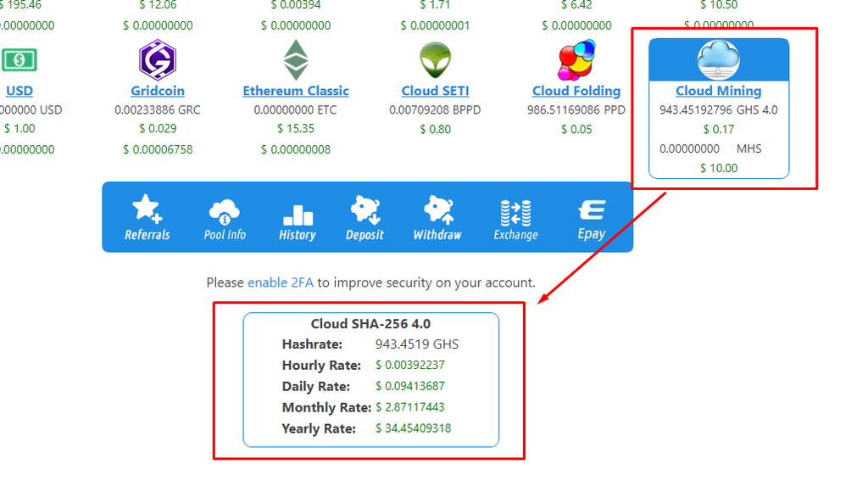This screenshot has height=481, width=868.
Task: Open the Cloud Mining link
Action: pyautogui.click(x=719, y=90)
